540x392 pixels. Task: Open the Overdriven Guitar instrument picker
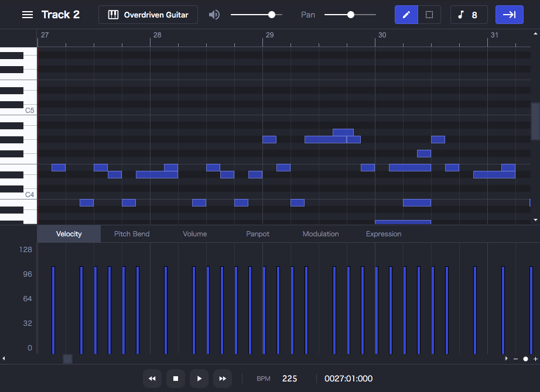[148, 15]
